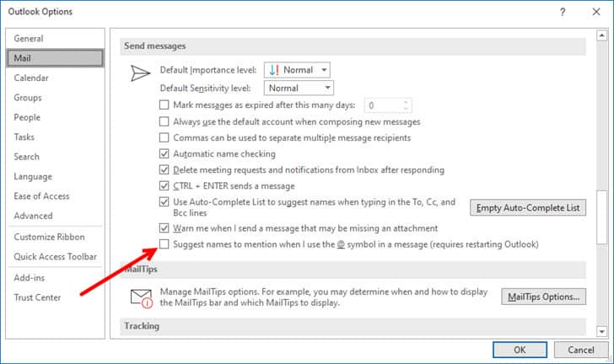The image size is (614, 364).
Task: Click the Help question mark icon
Action: coord(563,12)
